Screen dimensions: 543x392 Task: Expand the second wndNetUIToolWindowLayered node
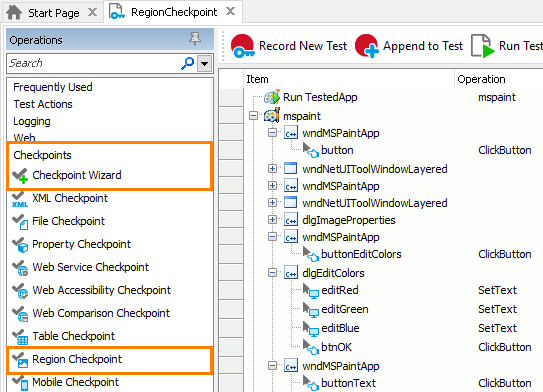pyautogui.click(x=273, y=203)
